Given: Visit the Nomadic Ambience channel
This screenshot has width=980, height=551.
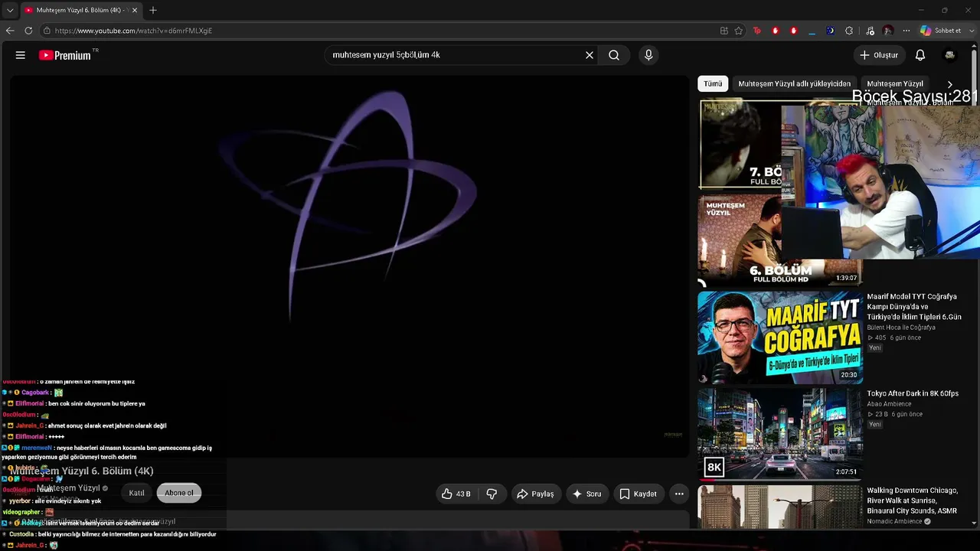Looking at the screenshot, I should point(894,521).
